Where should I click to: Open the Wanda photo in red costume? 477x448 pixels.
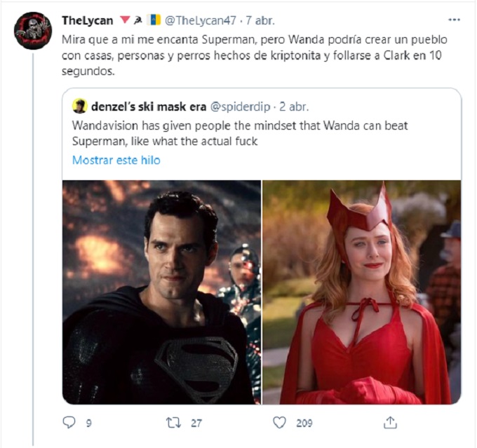pyautogui.click(x=362, y=292)
